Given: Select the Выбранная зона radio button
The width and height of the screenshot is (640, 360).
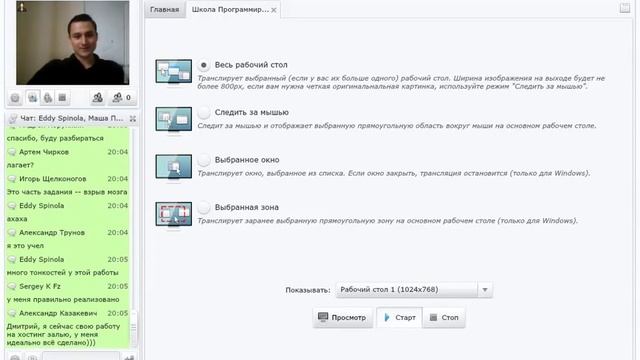Looking at the screenshot, I should (x=203, y=207).
